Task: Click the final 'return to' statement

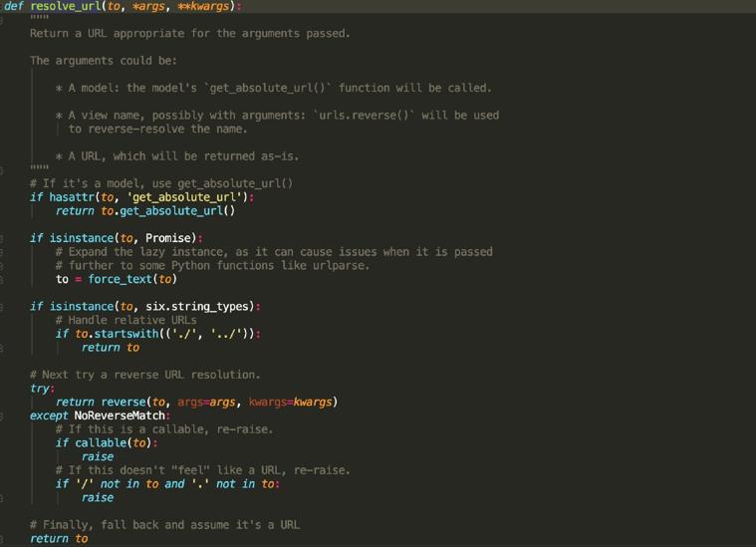Action: click(x=58, y=538)
